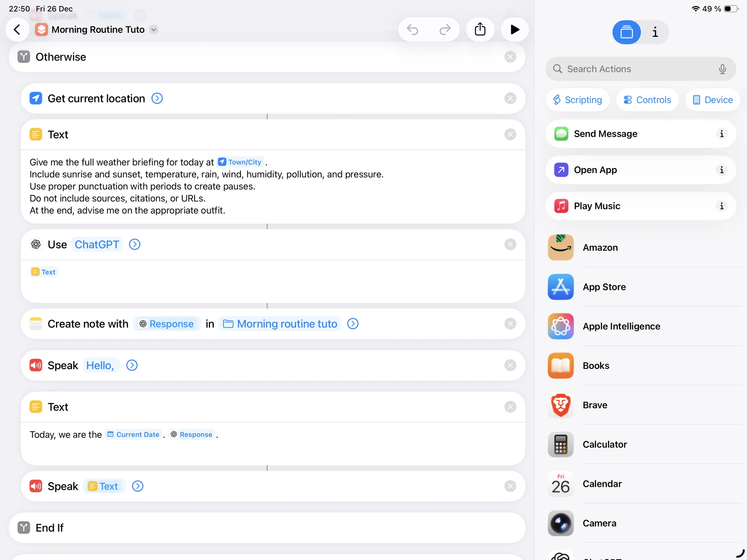Show info for the Send Message action
Image resolution: width=747 pixels, height=560 pixels.
722,134
